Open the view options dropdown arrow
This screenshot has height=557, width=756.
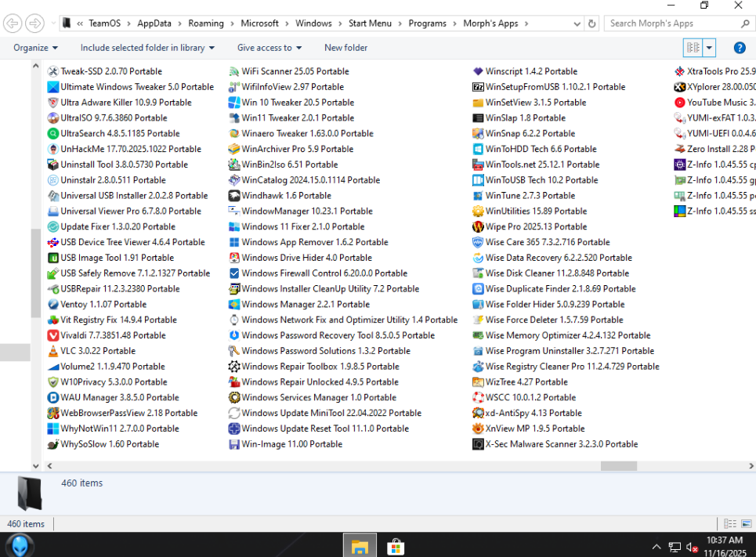click(709, 48)
